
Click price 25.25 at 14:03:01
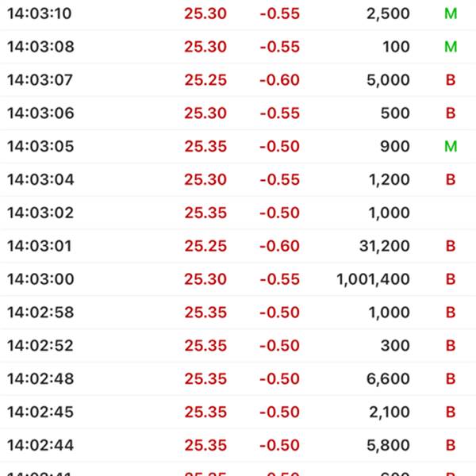pyautogui.click(x=205, y=246)
